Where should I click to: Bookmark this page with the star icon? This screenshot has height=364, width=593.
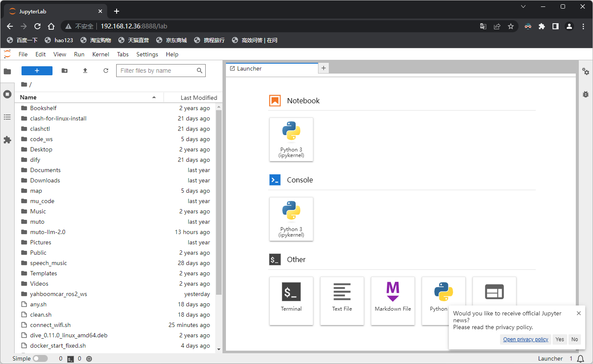tap(511, 26)
